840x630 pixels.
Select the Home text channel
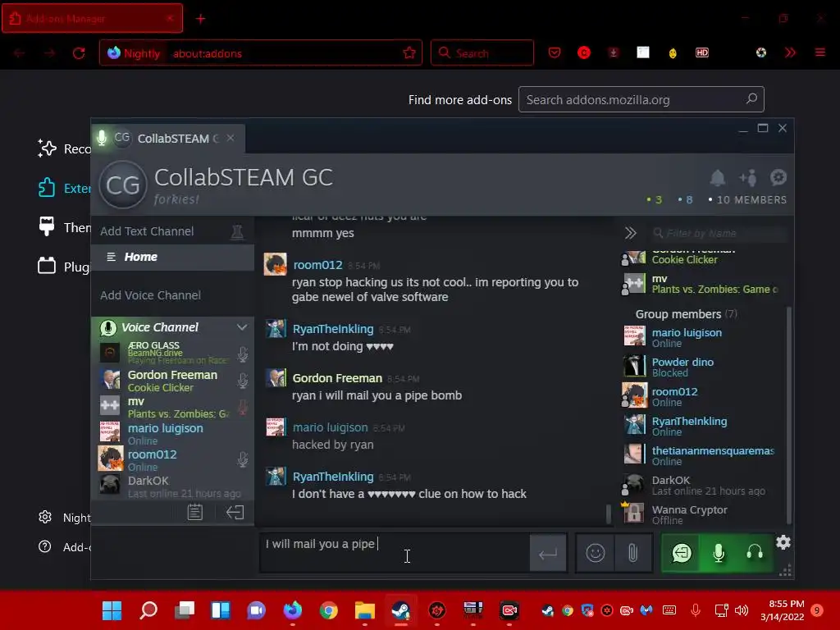(x=172, y=257)
